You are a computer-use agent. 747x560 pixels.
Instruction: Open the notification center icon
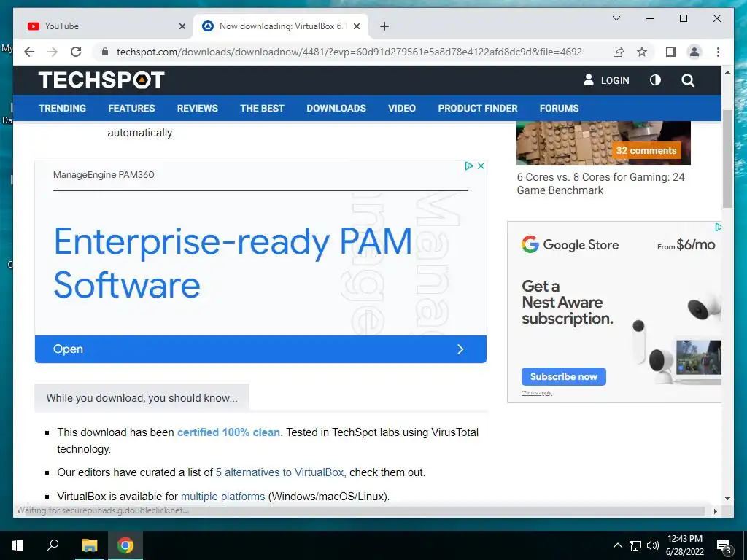tap(724, 547)
